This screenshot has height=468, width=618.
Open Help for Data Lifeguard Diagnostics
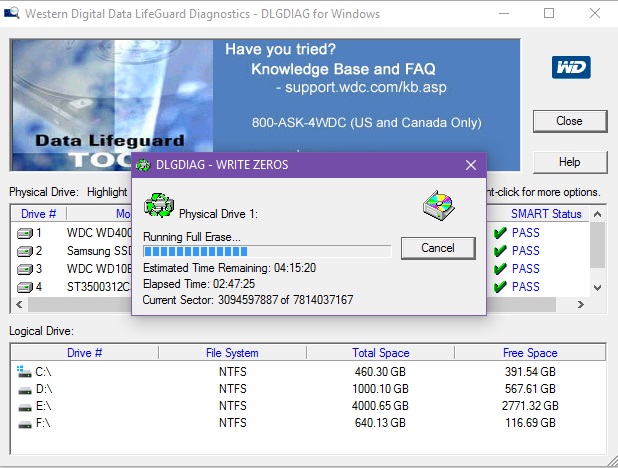coord(569,162)
